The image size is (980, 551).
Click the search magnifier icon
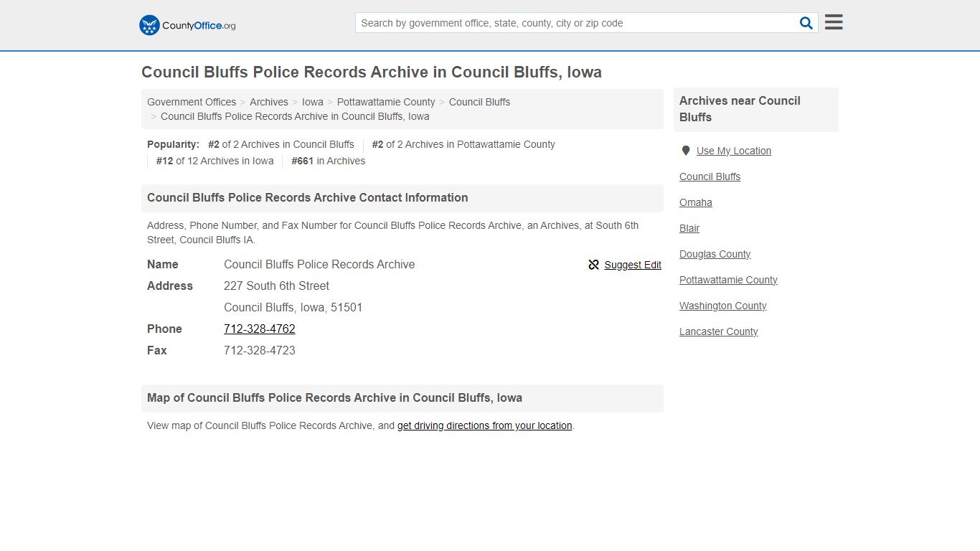coord(806,23)
